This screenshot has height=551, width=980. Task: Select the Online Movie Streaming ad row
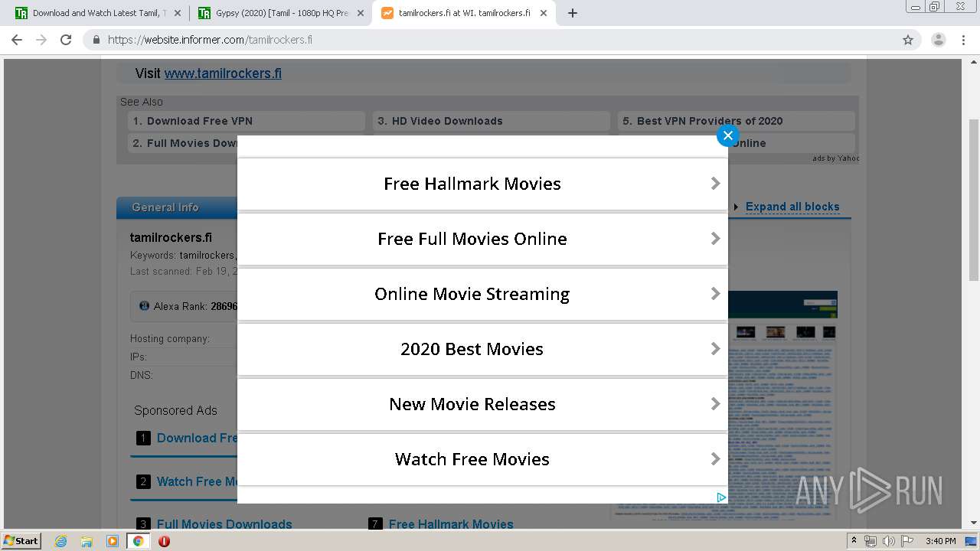482,294
